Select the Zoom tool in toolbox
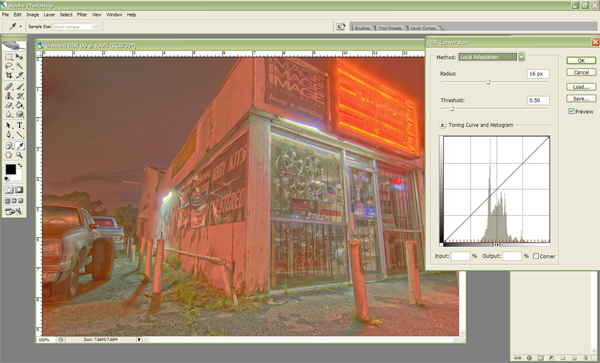The height and width of the screenshot is (363, 600). click(x=20, y=155)
